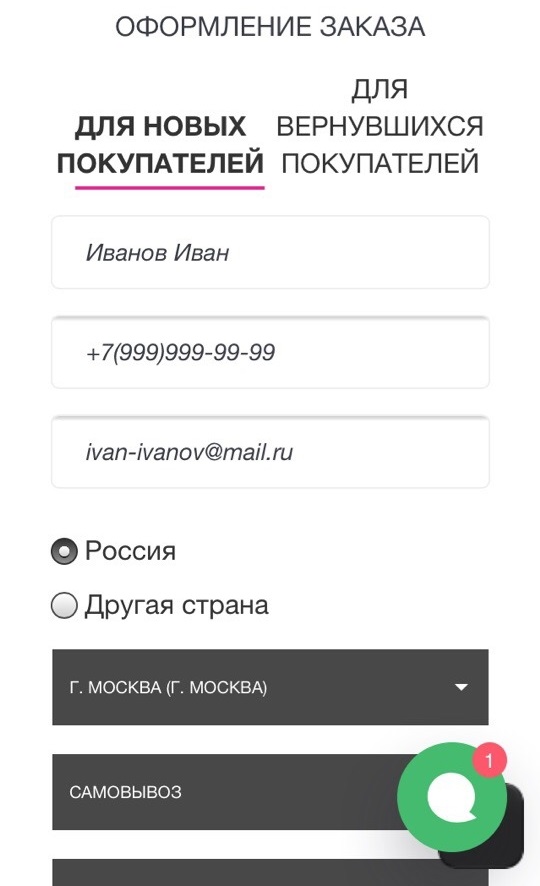The width and height of the screenshot is (540, 886).
Task: Click the red notification badge on chat
Action: tap(489, 760)
